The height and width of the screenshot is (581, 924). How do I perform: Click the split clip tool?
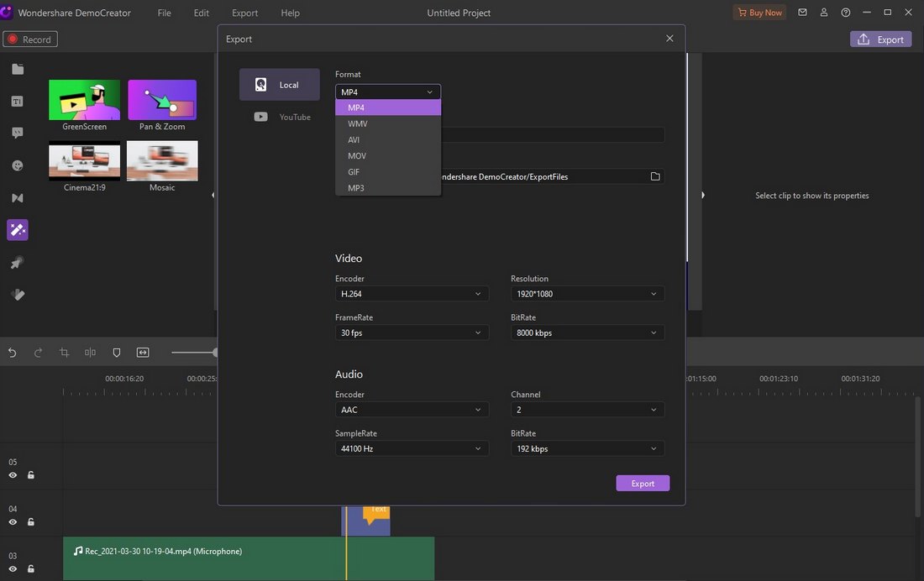[90, 353]
